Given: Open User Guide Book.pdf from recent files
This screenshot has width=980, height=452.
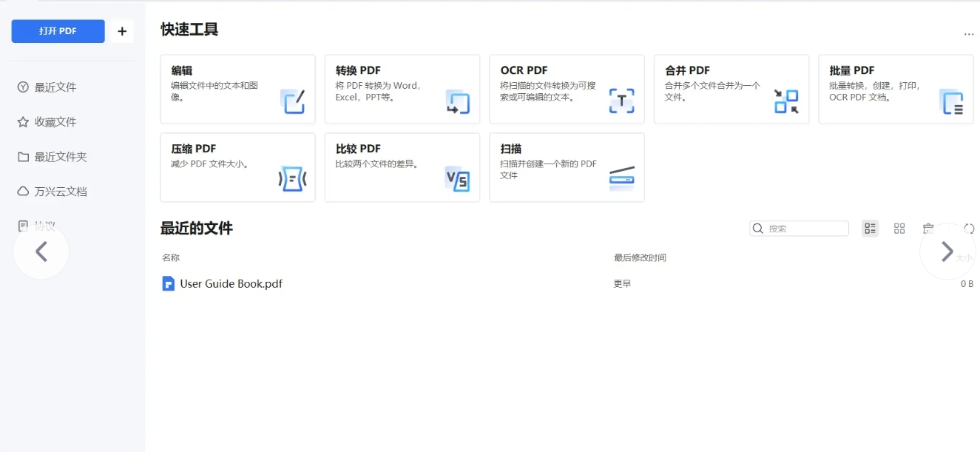Looking at the screenshot, I should [x=231, y=283].
